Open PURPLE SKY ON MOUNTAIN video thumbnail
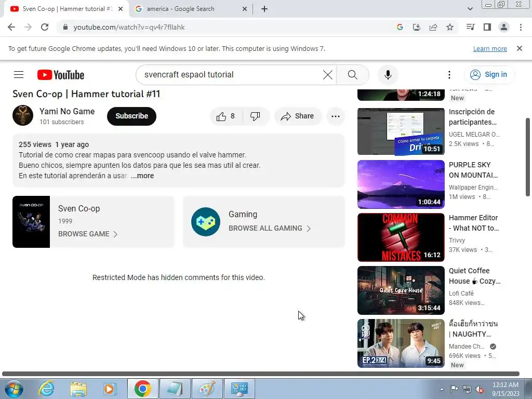532x399 pixels. tap(401, 184)
